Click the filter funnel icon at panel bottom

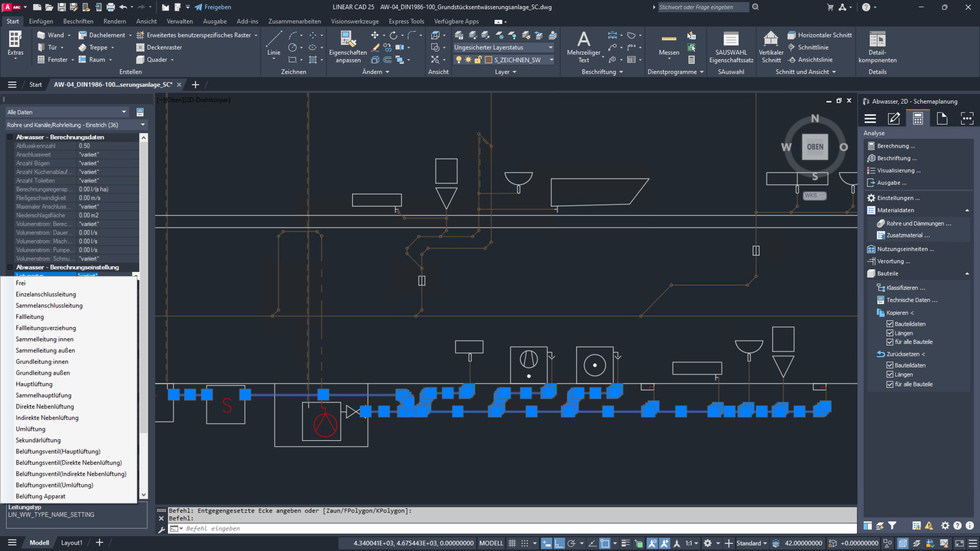(892, 526)
